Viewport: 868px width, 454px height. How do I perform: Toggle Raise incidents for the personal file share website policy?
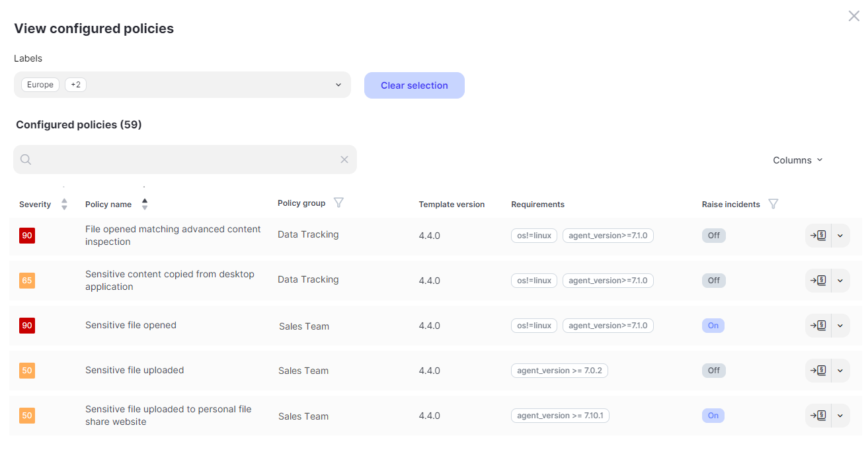(x=713, y=416)
